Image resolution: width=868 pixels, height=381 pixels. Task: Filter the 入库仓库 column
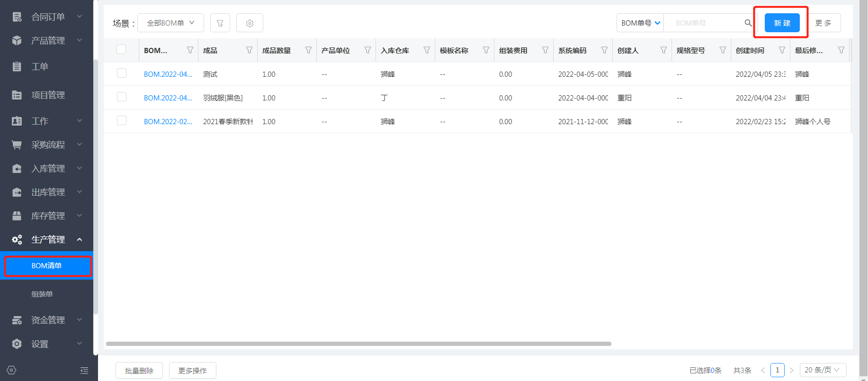click(427, 50)
